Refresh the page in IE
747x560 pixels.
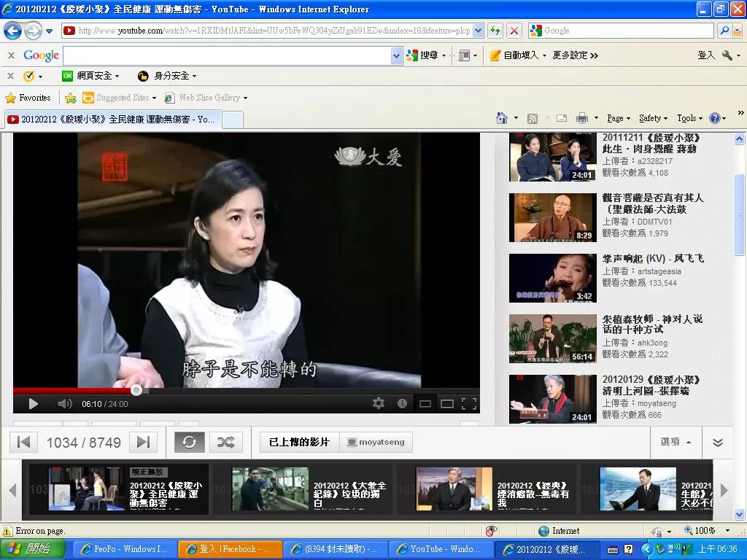coord(495,31)
